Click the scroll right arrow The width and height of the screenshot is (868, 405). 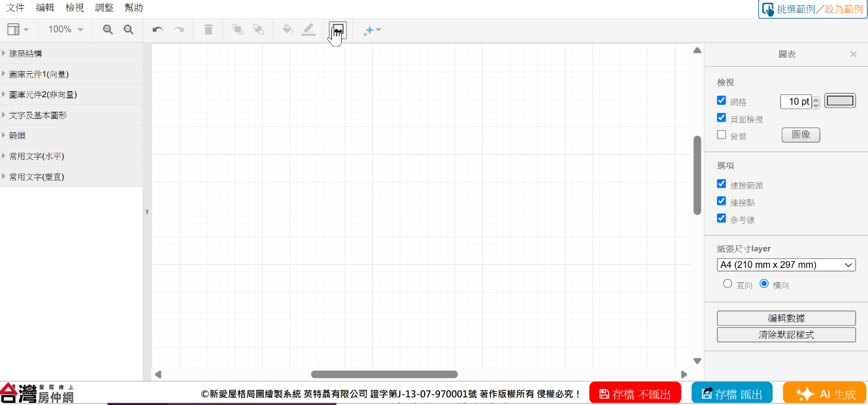pyautogui.click(x=684, y=374)
